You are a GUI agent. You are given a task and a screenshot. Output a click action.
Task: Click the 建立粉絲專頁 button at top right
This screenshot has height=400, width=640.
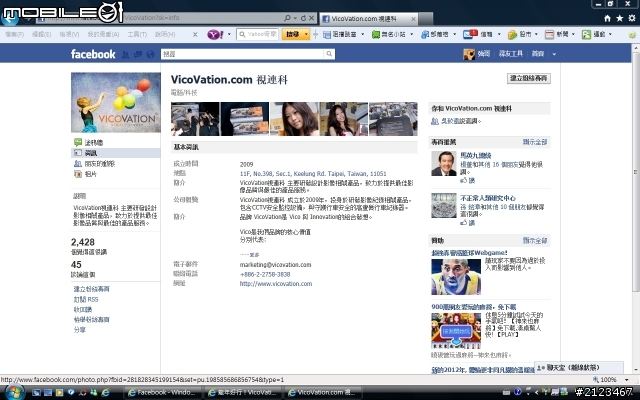(529, 78)
